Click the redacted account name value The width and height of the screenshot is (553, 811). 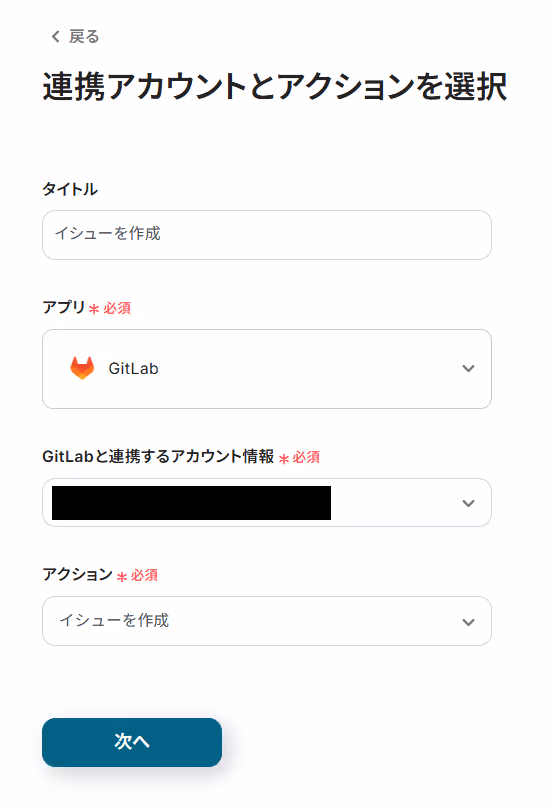tap(191, 503)
